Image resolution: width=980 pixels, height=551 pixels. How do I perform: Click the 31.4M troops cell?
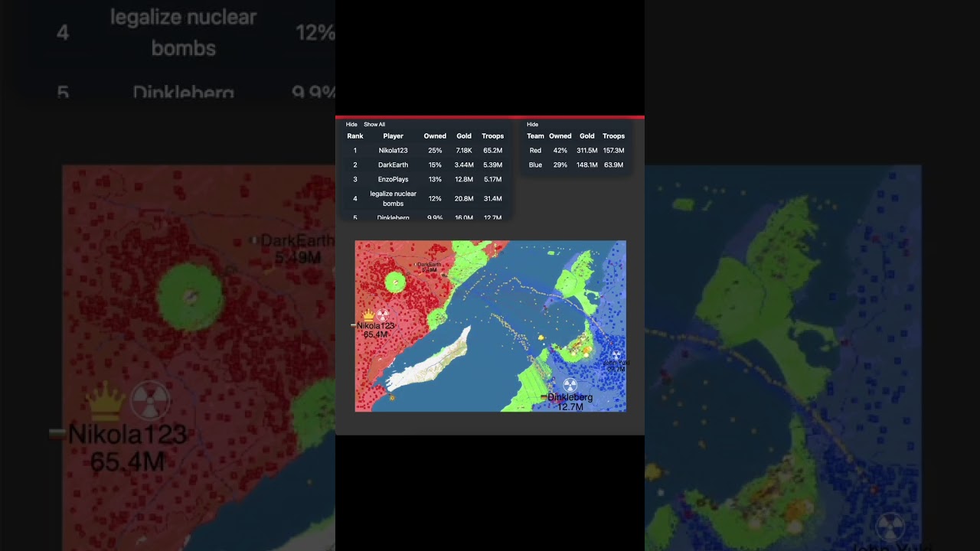click(492, 199)
